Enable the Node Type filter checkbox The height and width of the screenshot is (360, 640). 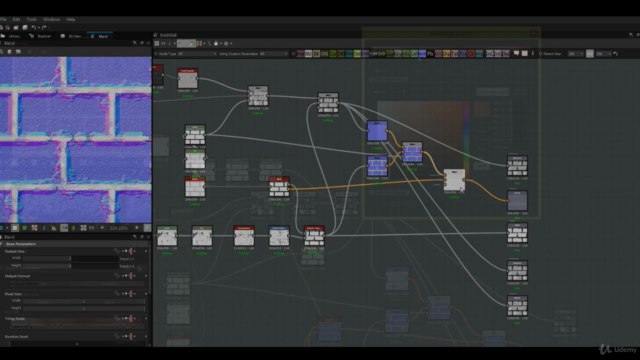156,53
